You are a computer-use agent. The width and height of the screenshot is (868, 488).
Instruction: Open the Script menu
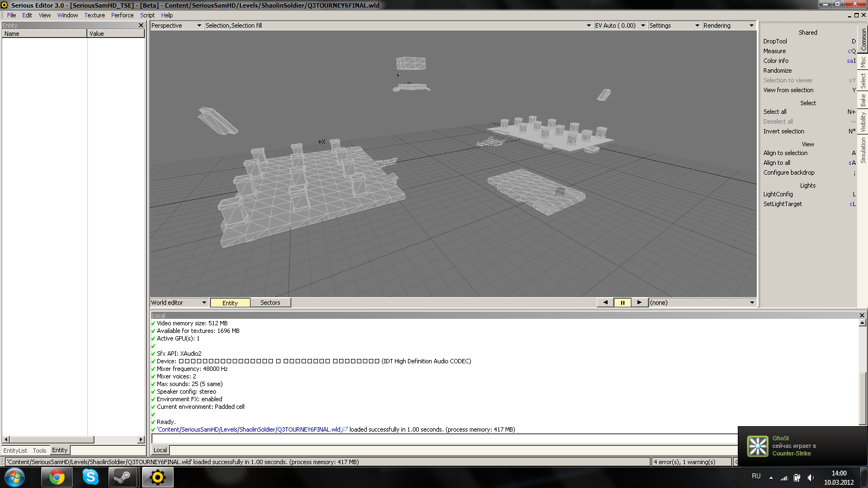pos(147,15)
